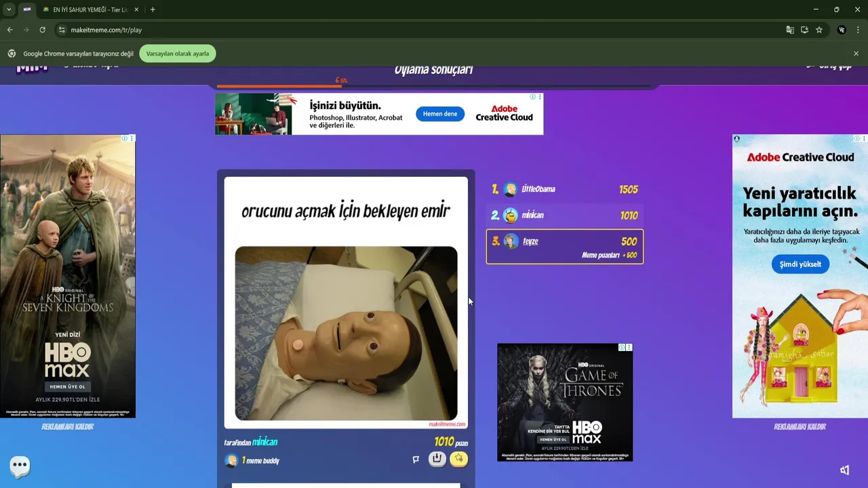Screen dimensions: 868x488
Task: Click HEMEN ÜYE OL on the left HBO ad
Action: coord(67,386)
